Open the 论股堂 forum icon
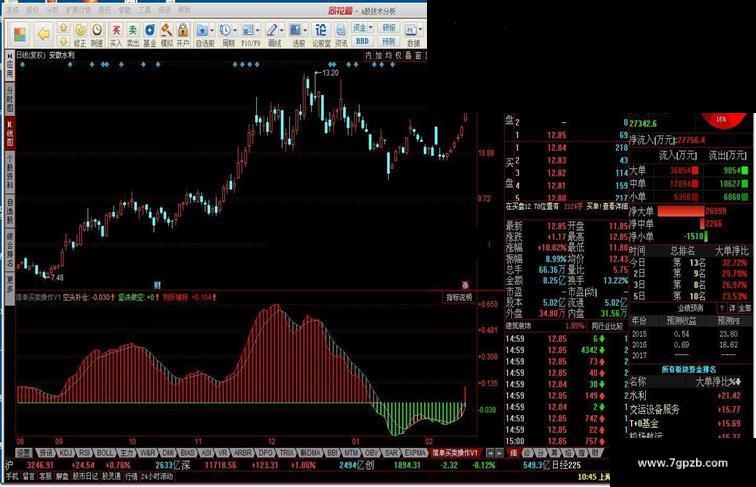 [321, 35]
